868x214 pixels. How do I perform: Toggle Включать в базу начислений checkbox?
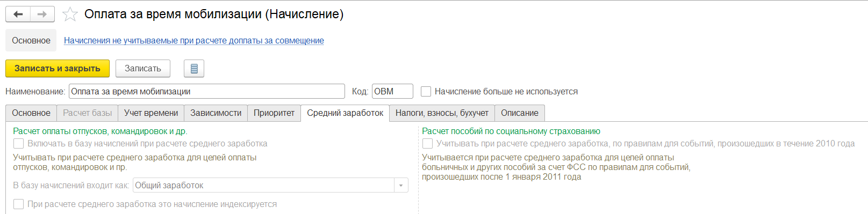[19, 144]
